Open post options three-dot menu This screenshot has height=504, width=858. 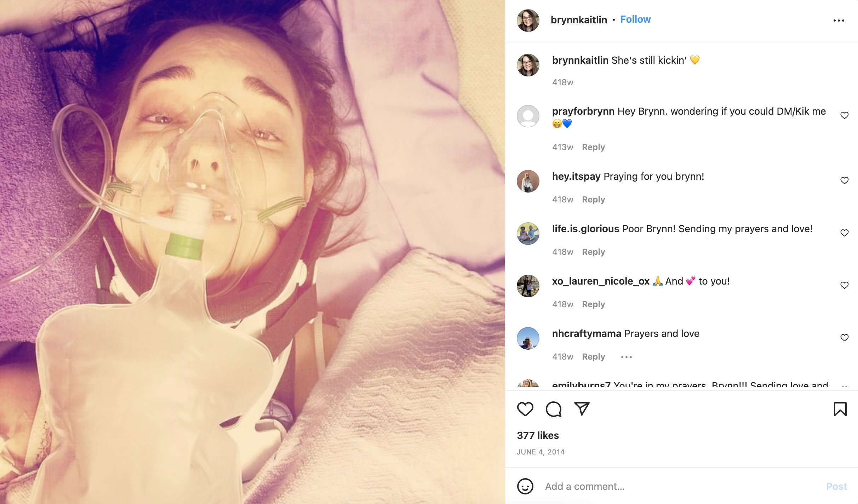(839, 21)
